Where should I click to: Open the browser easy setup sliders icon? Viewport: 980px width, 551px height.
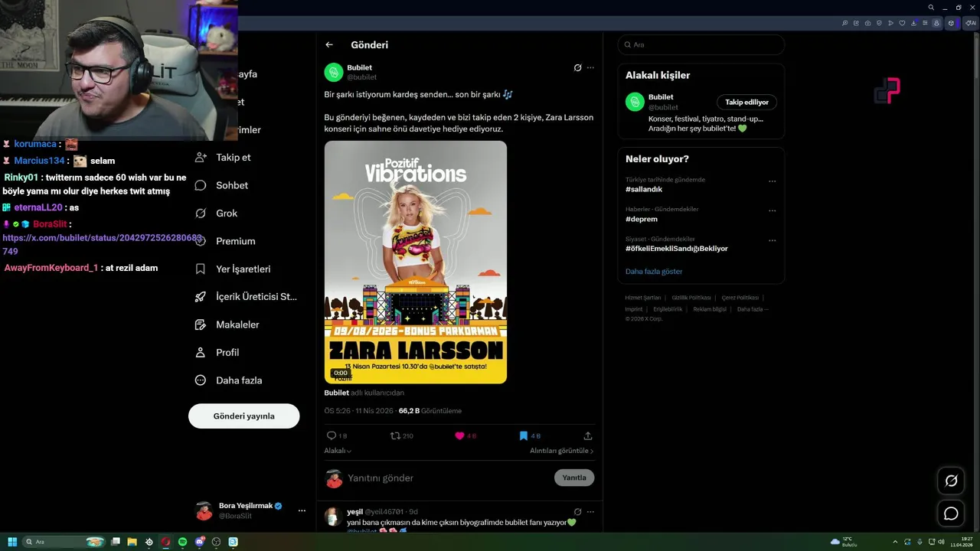925,23
